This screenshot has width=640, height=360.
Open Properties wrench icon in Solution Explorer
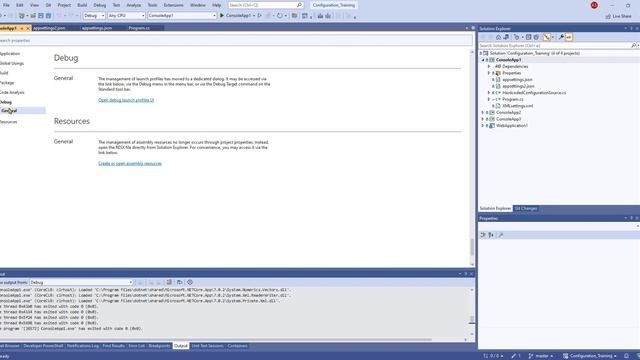point(561,37)
